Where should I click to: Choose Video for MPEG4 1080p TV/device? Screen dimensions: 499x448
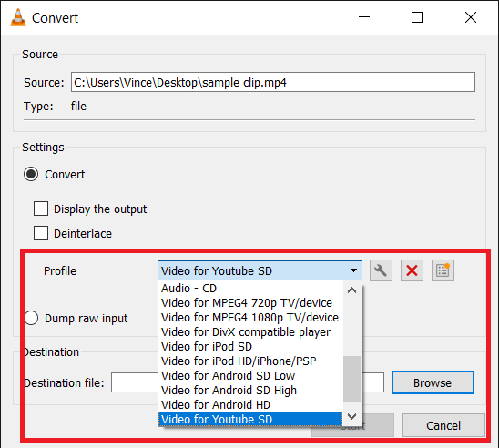(250, 318)
